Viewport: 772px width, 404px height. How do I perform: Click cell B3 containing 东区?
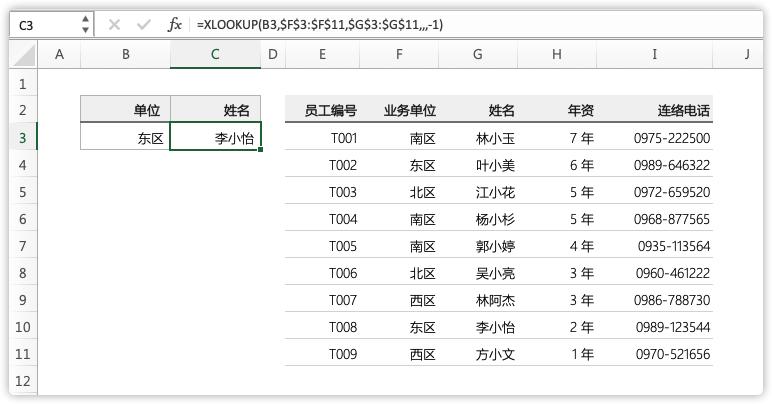(126, 136)
